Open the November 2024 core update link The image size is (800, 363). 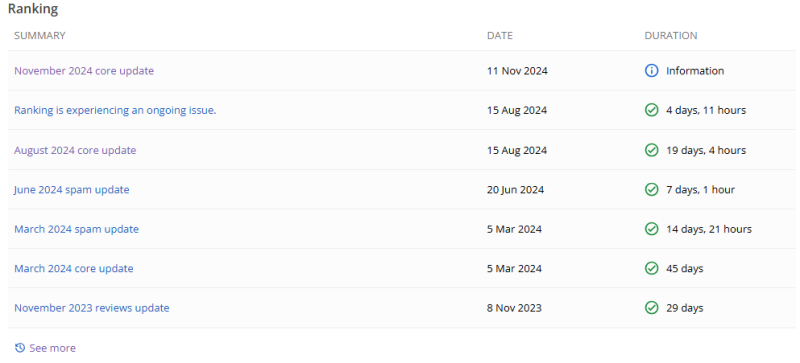(84, 71)
